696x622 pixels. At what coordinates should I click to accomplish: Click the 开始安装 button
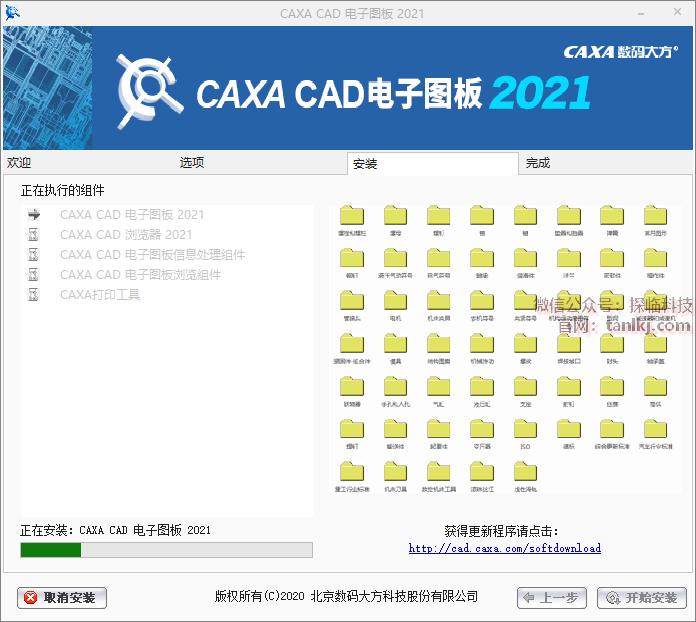tap(642, 598)
